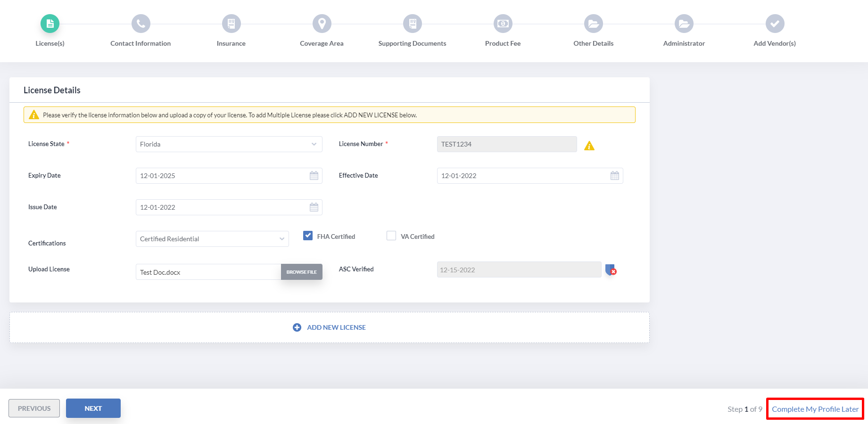Open the Expiry Date calendar picker

(314, 175)
